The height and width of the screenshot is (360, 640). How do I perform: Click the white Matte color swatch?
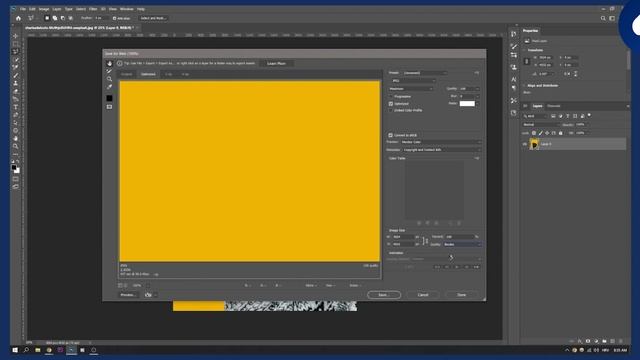tap(467, 104)
